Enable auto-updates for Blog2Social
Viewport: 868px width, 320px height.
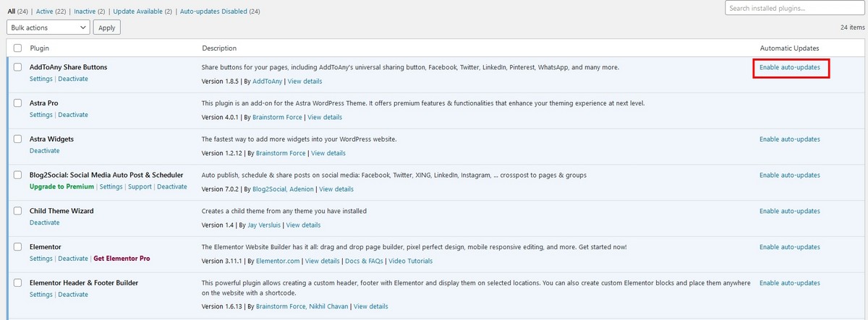point(790,175)
